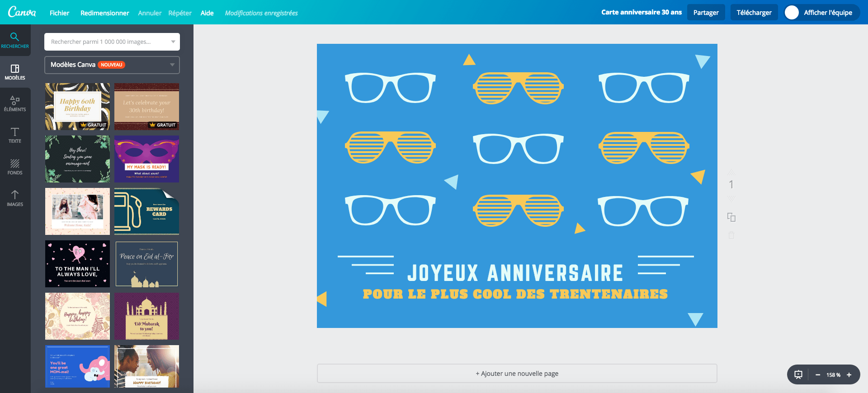
Task: Click Annuler to undo
Action: point(150,13)
